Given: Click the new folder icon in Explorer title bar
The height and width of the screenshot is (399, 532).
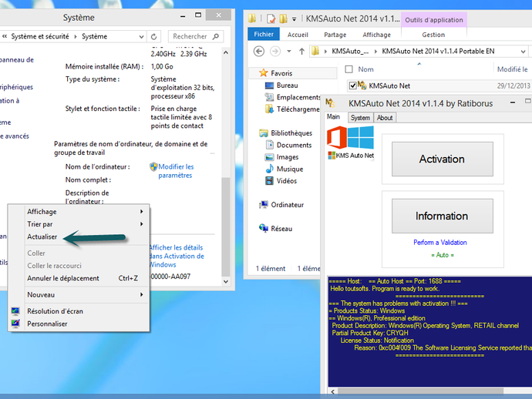Looking at the screenshot, I should pos(283,18).
